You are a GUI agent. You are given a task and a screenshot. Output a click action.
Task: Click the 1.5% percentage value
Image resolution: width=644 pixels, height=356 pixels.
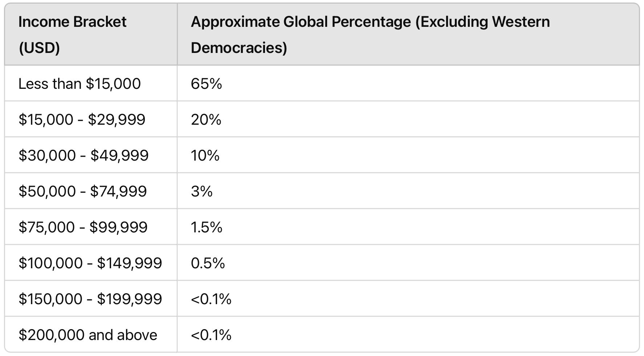click(206, 227)
